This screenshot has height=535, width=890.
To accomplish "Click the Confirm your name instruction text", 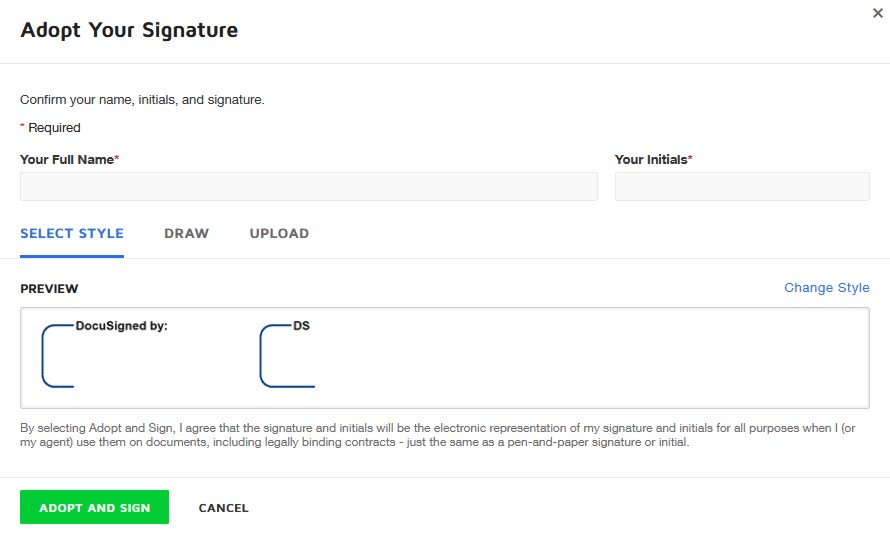I will coord(142,100).
